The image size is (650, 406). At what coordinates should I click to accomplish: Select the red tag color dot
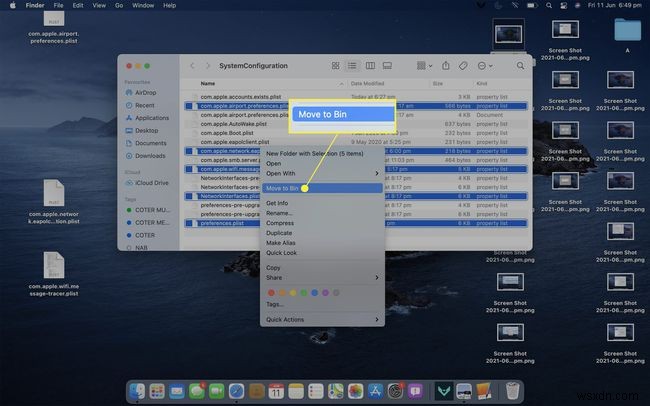271,291
